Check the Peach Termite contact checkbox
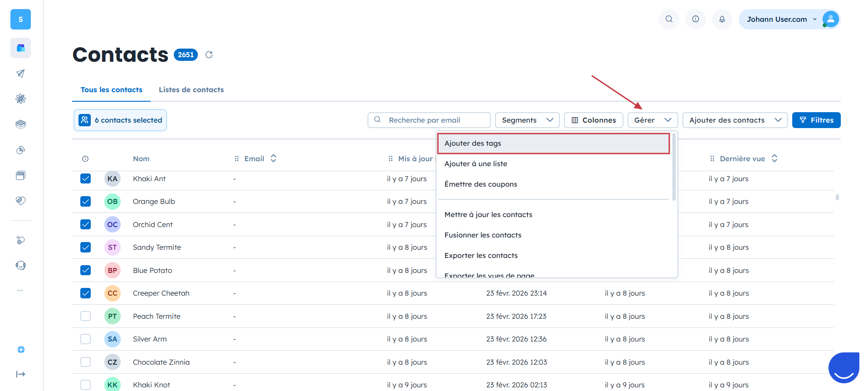 85,316
